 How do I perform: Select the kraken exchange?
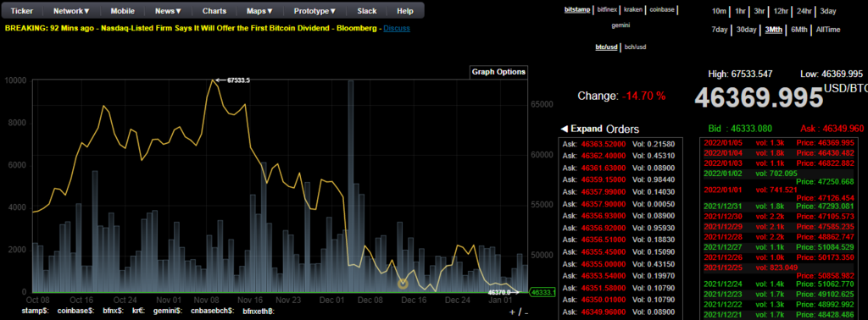633,10
